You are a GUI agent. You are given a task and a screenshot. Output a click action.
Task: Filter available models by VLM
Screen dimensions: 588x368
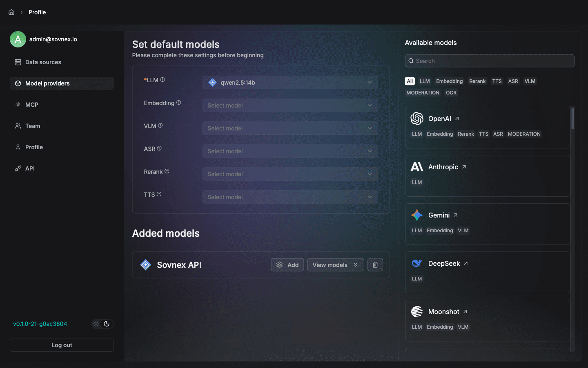point(530,81)
